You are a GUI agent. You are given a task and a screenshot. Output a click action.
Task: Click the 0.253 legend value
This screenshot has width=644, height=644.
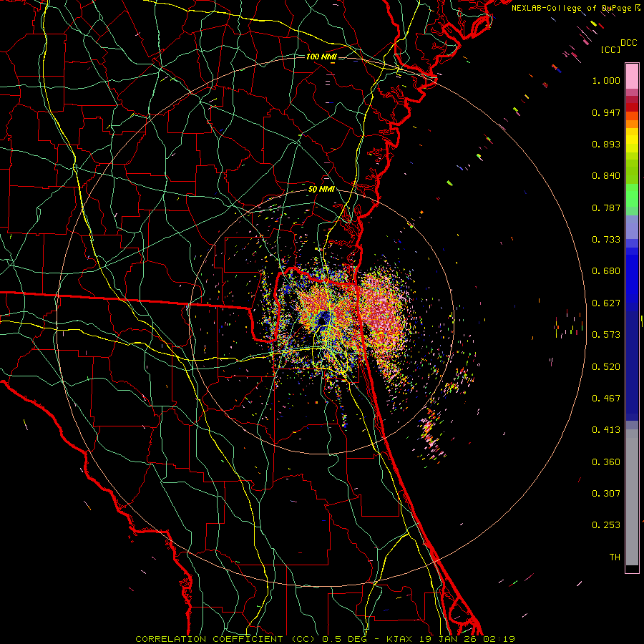pos(606,525)
